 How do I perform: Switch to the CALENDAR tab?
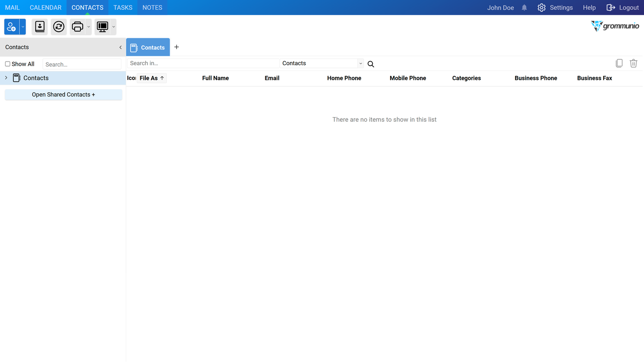click(x=46, y=8)
